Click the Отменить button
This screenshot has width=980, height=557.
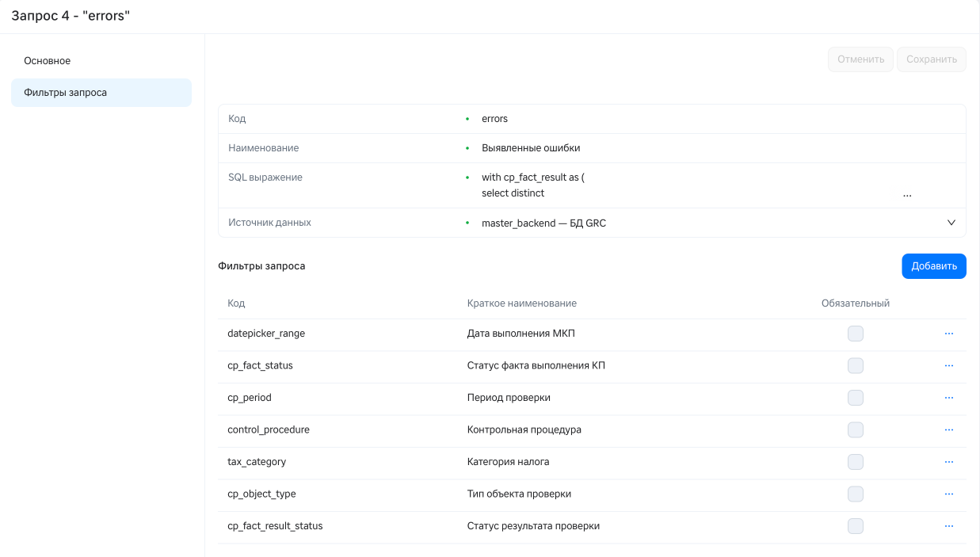pos(861,59)
